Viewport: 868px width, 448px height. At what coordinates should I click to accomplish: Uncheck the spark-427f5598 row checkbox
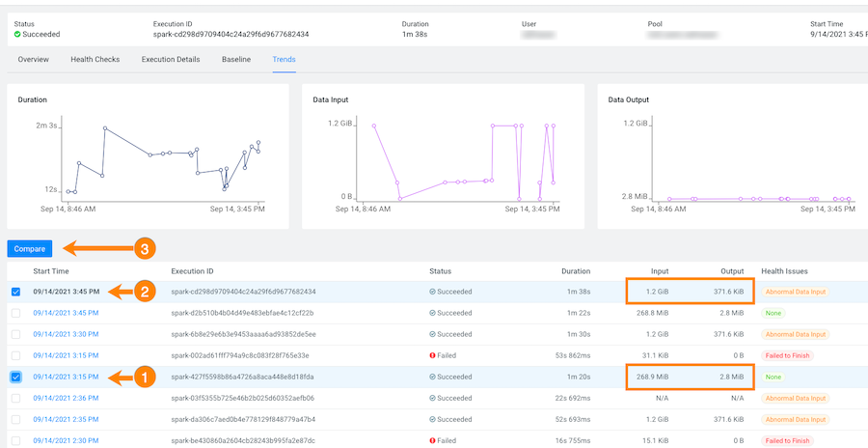[x=15, y=377]
